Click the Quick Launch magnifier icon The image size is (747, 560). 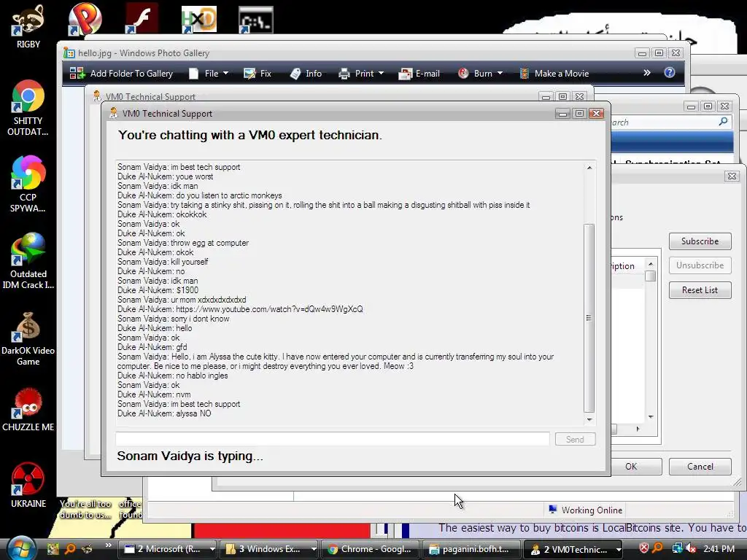(70, 548)
